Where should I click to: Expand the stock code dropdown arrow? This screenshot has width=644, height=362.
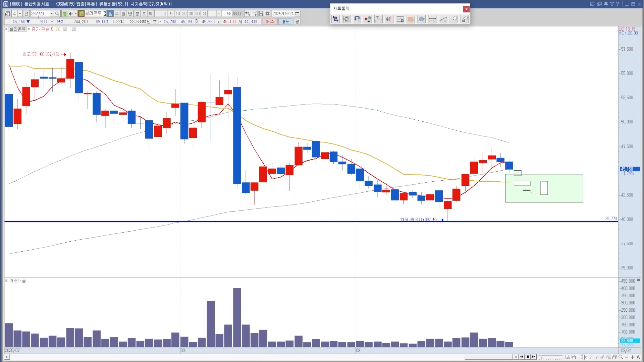pyautogui.click(x=51, y=14)
